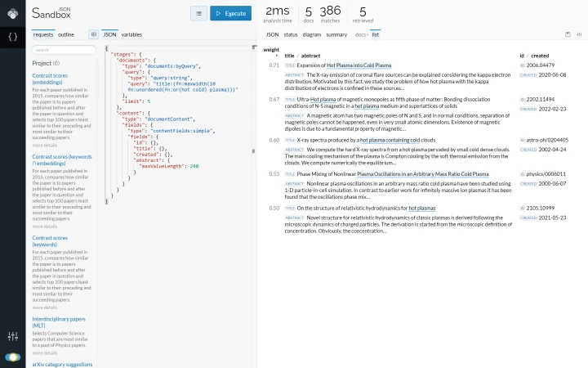Open the variables tab
Image resolution: width=588 pixels, height=368 pixels.
(x=131, y=34)
